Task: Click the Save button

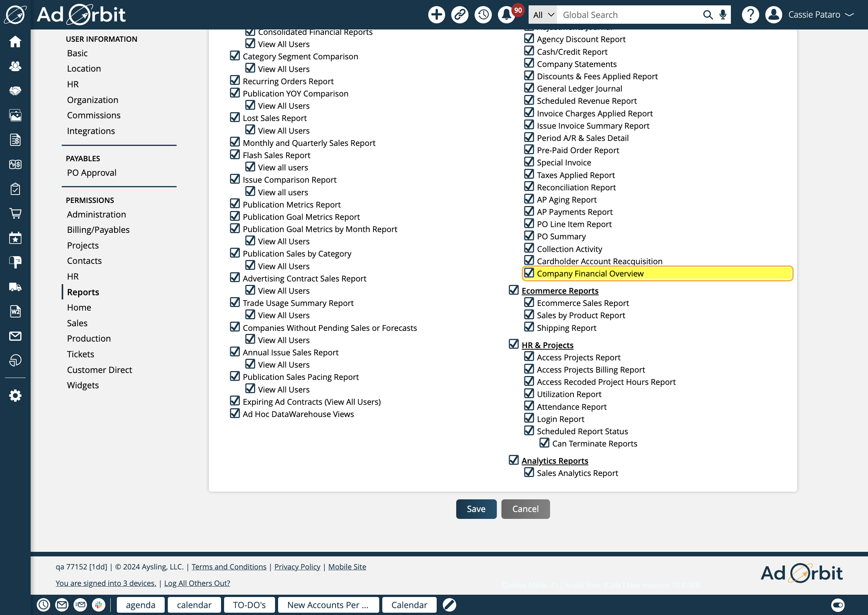Action: (x=476, y=509)
